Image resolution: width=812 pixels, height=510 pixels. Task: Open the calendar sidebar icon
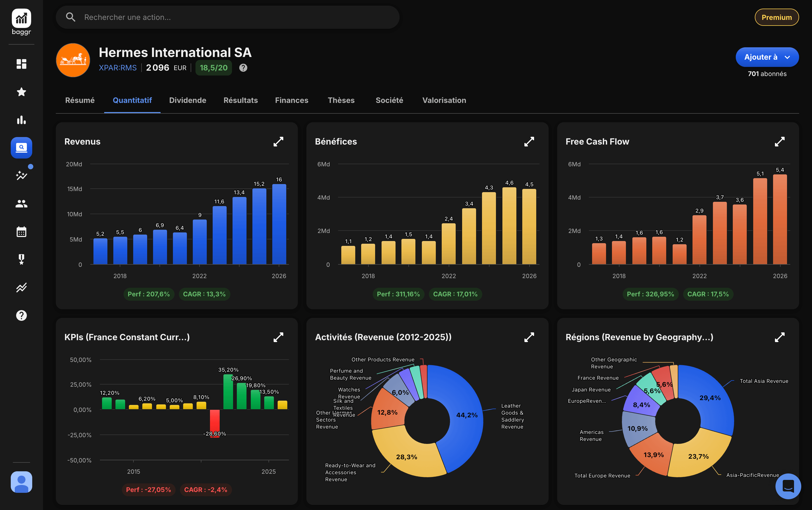[x=21, y=232]
